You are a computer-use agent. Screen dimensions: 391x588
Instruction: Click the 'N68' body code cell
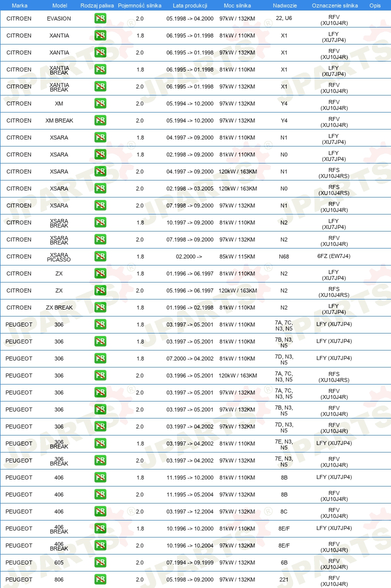coord(284,256)
